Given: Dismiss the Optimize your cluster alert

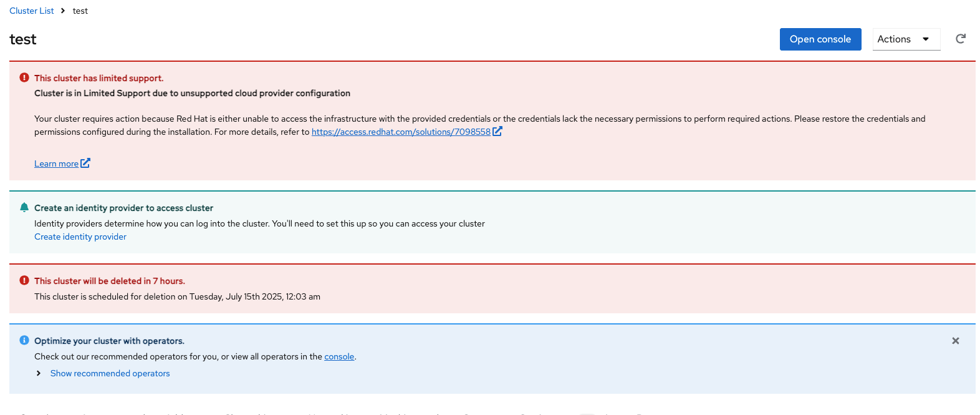Looking at the screenshot, I should [x=955, y=341].
